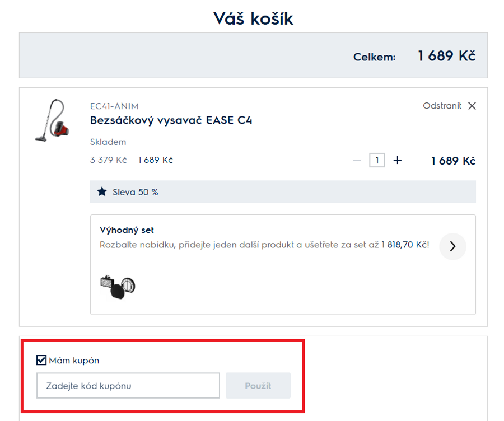504x421 pixels.
Task: Click the crossed-out 3 379 Kč price
Action: (109, 160)
